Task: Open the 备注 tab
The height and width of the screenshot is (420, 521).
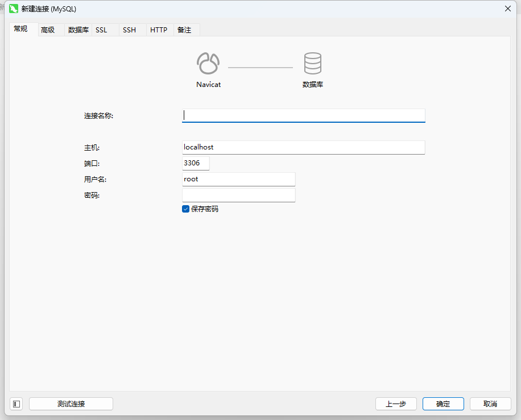Action: coord(187,30)
